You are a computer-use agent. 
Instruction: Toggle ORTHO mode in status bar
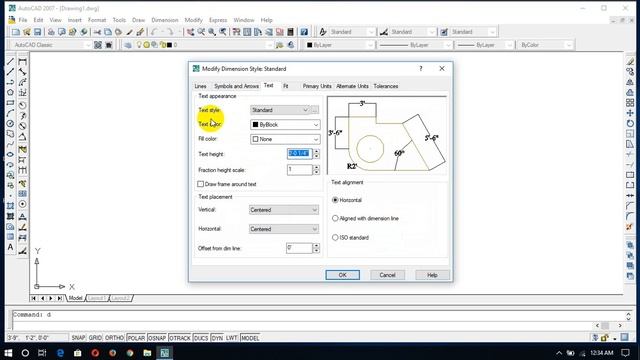click(x=114, y=338)
